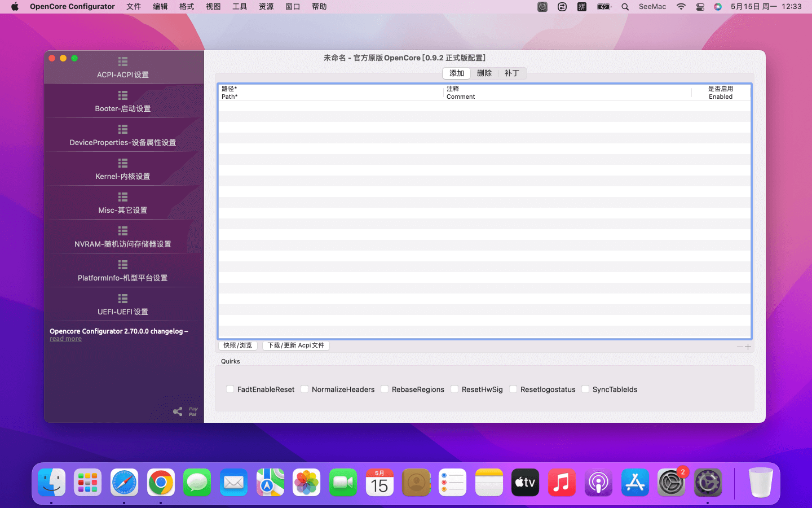Screen dimensions: 812x508
Task: Open the Kernel settings section icon
Action: (123, 163)
